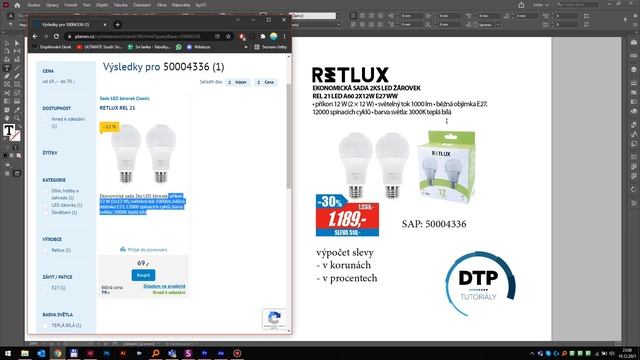Check the LED žárovky category filter
This screenshot has width=640, height=360.
coord(46,205)
